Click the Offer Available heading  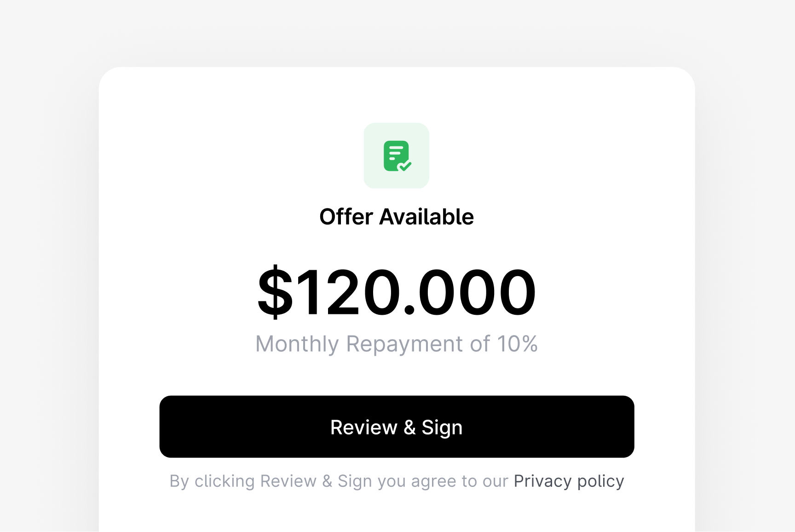click(x=397, y=216)
